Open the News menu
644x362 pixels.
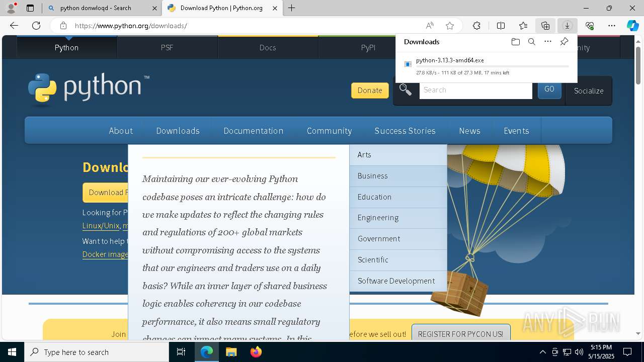pyautogui.click(x=469, y=131)
